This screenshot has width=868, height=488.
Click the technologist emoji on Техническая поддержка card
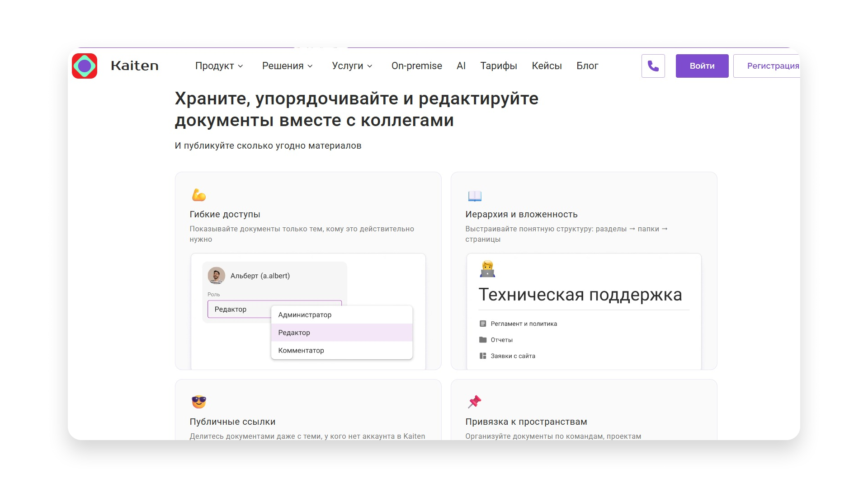[487, 268]
